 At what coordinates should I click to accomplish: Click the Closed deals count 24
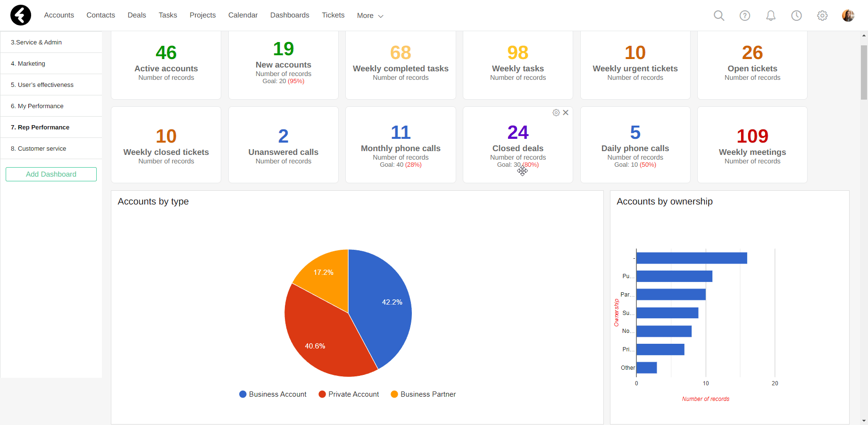tap(518, 132)
